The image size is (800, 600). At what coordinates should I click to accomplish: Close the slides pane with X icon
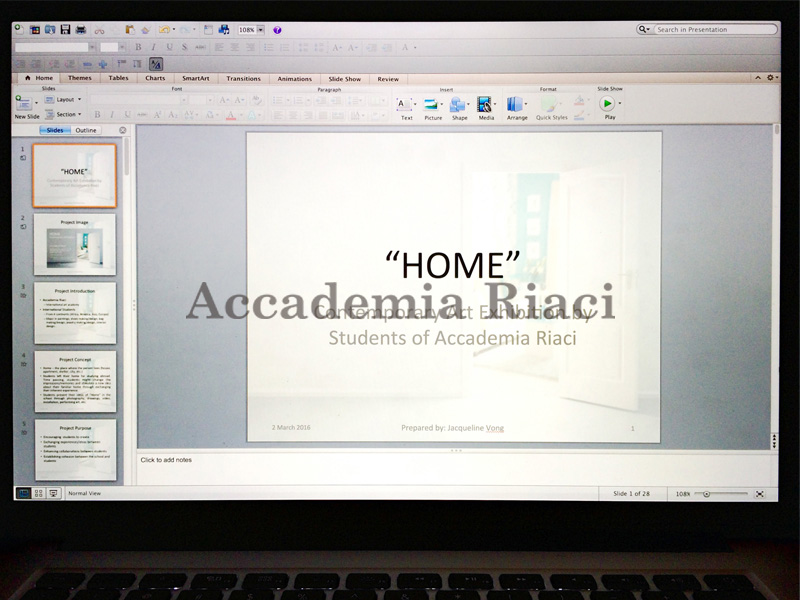(x=122, y=130)
